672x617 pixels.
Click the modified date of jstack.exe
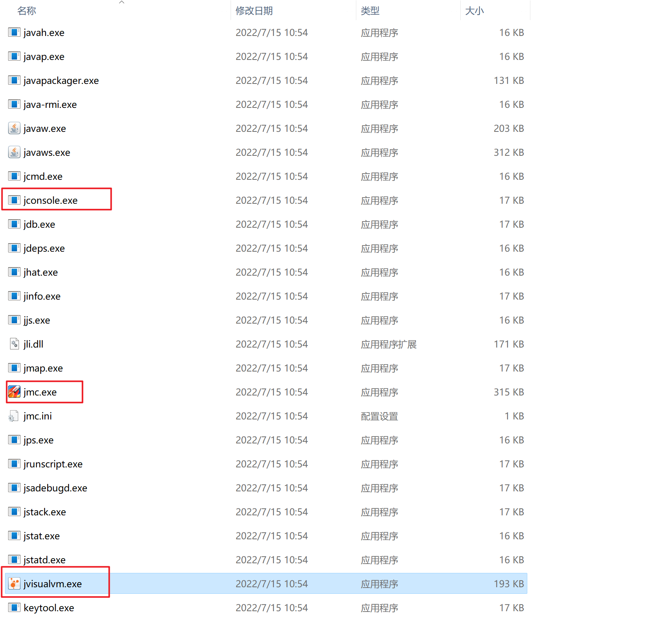tap(272, 512)
